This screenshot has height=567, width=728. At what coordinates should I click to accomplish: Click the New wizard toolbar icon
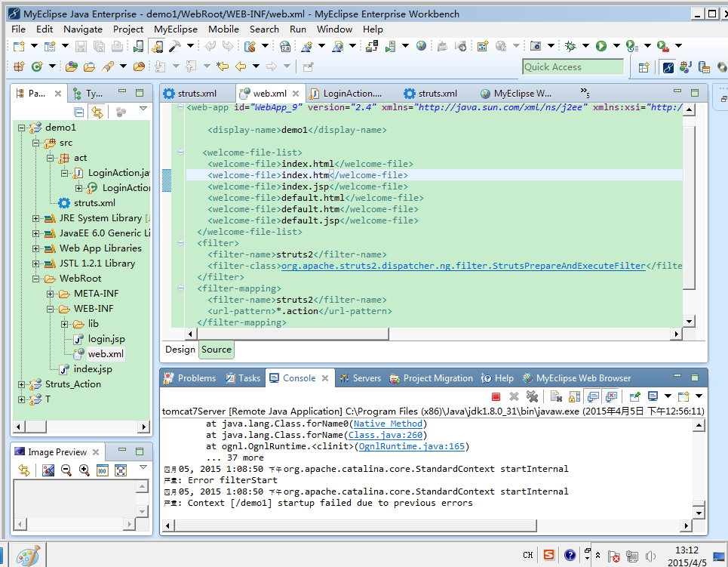19,46
